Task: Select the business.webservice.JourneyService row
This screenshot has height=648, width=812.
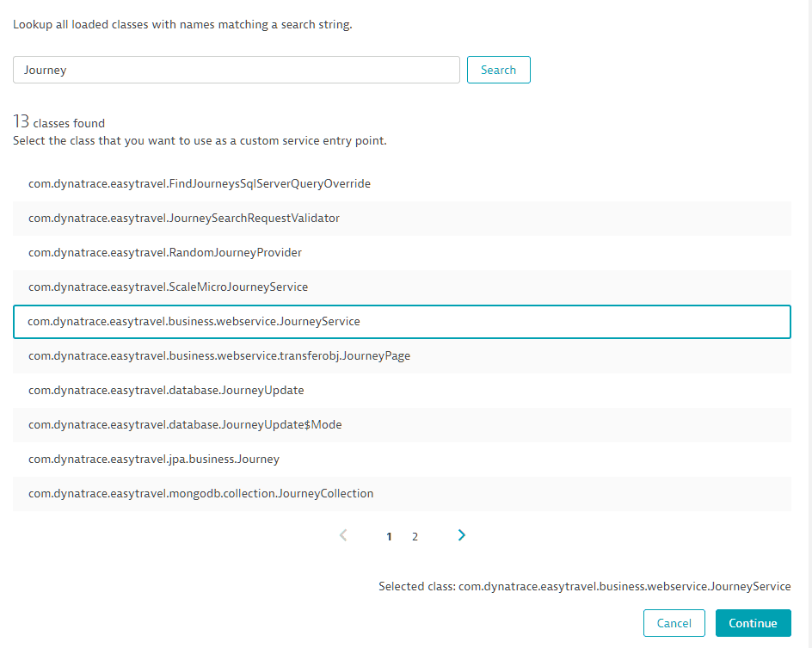Action: click(x=194, y=321)
